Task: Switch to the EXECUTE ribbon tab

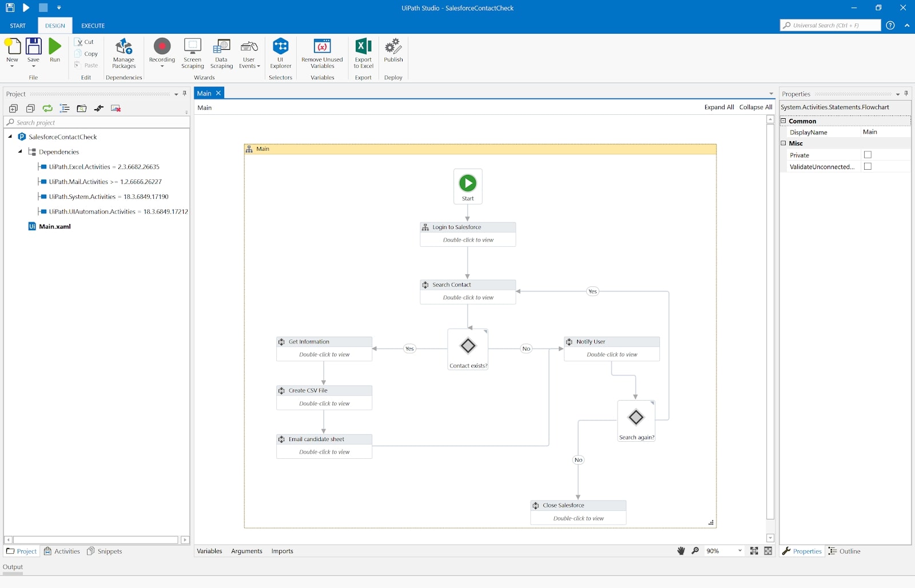Action: [x=93, y=25]
